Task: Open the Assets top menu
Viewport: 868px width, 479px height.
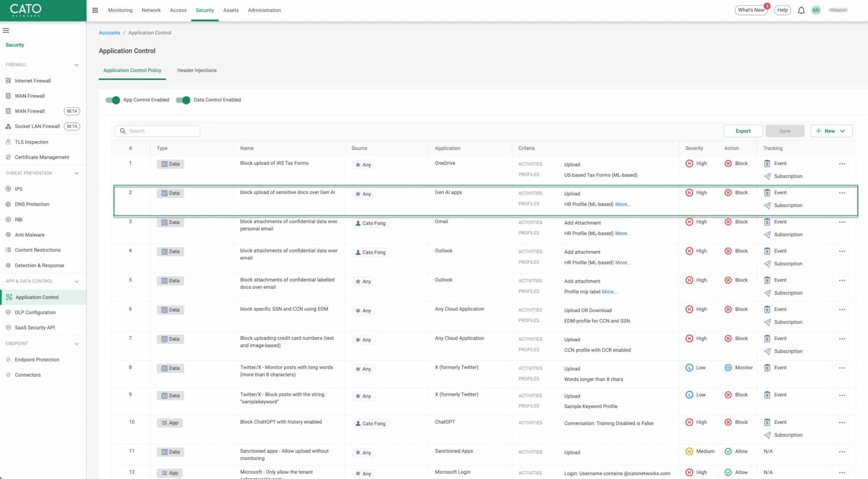Action: point(231,10)
